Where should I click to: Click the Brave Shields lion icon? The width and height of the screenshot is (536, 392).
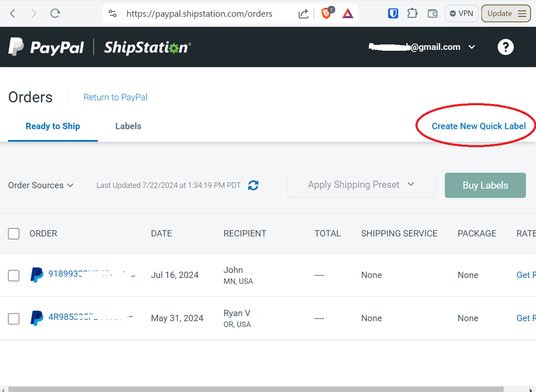coord(327,13)
